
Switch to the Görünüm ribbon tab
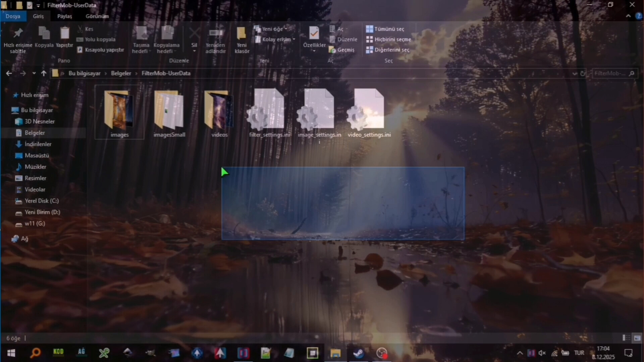(x=97, y=16)
